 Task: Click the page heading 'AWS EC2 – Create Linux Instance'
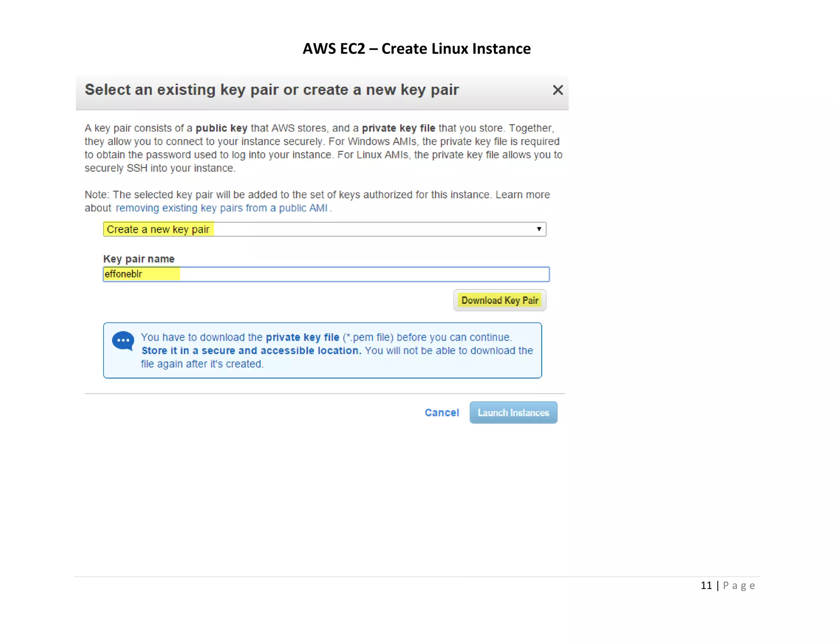417,49
